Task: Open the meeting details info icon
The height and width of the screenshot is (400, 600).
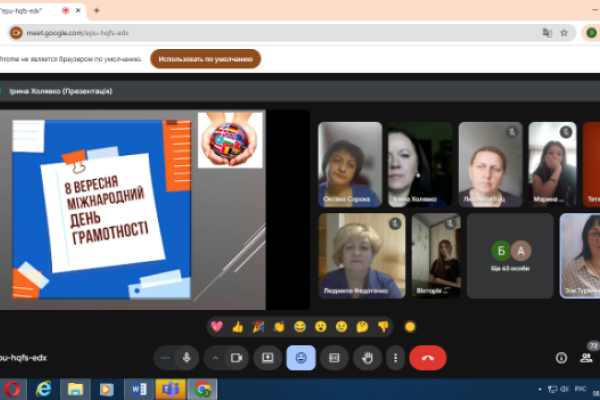Action: (x=560, y=357)
